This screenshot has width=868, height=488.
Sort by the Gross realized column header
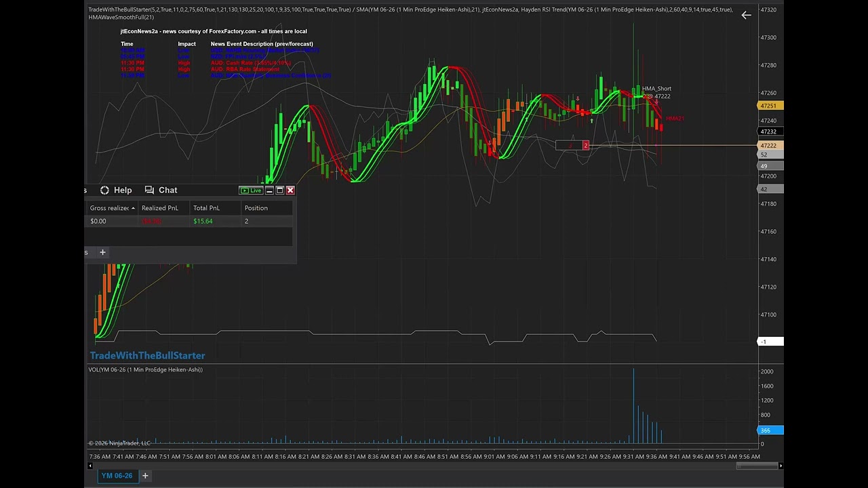(112, 208)
